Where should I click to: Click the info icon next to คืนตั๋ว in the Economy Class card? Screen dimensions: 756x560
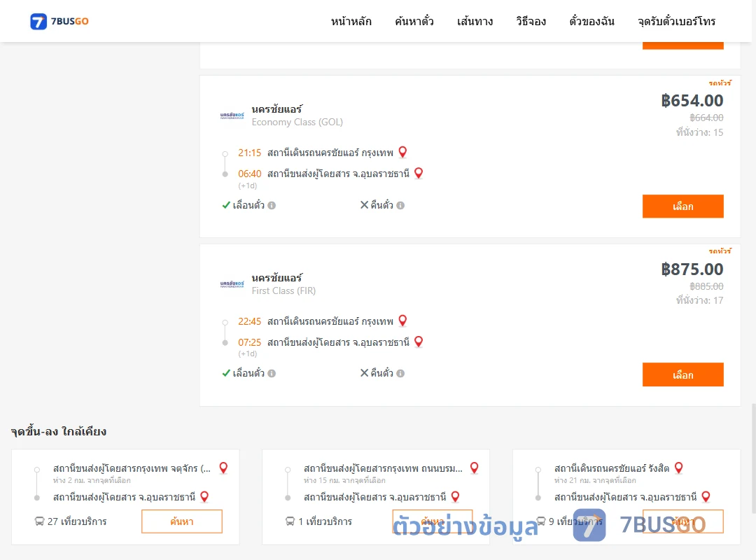[x=400, y=206]
